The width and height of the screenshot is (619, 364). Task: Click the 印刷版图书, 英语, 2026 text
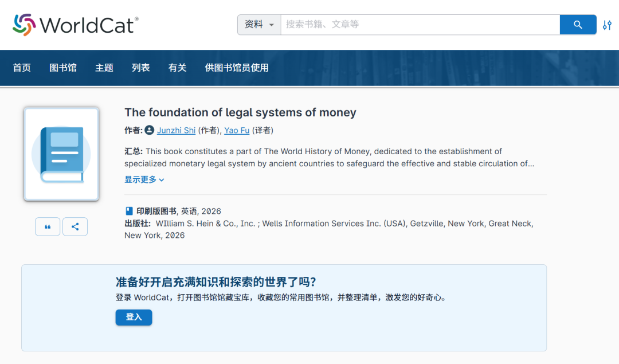(179, 211)
